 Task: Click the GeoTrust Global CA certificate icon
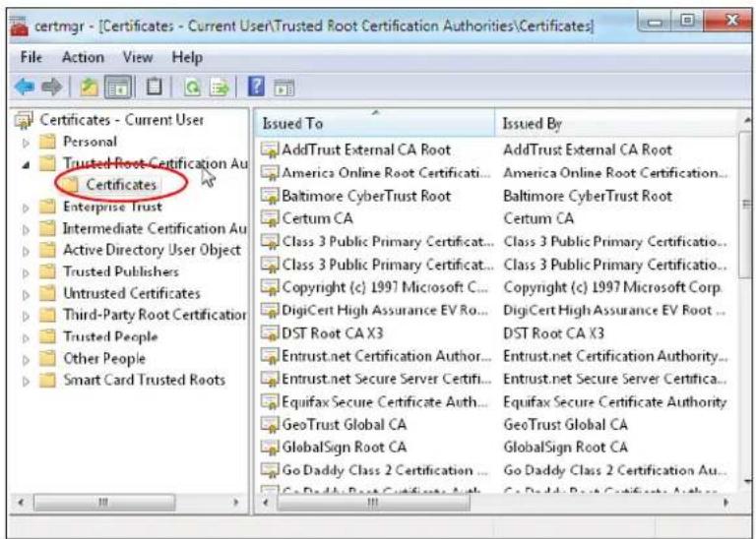[270, 424]
